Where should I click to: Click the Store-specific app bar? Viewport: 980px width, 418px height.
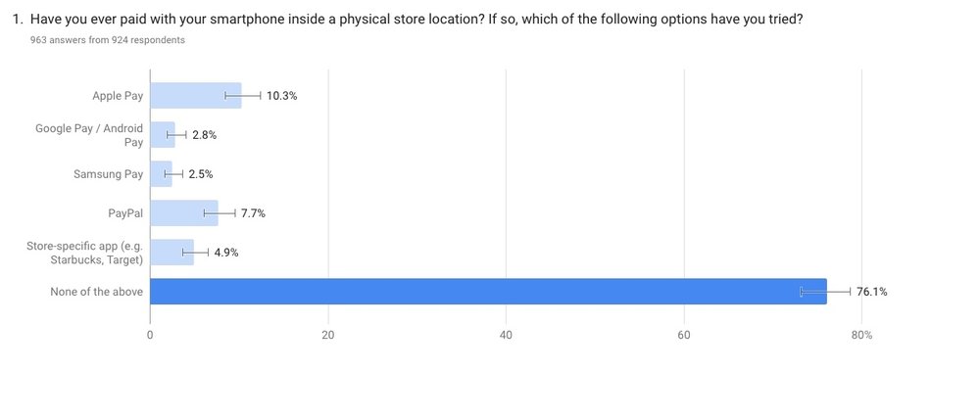click(x=171, y=253)
